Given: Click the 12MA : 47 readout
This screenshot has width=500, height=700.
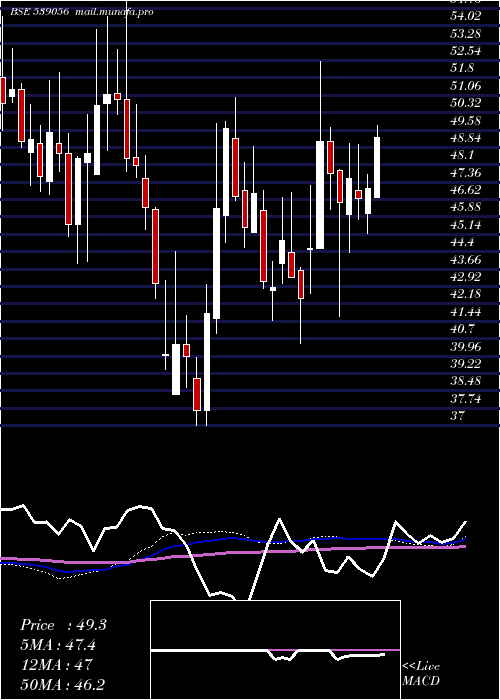Looking at the screenshot, I should click(x=57, y=665).
